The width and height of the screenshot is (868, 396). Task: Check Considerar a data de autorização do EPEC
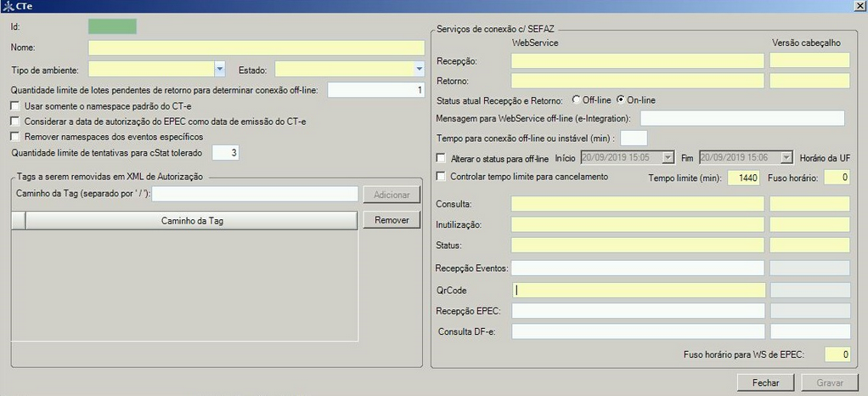15,122
